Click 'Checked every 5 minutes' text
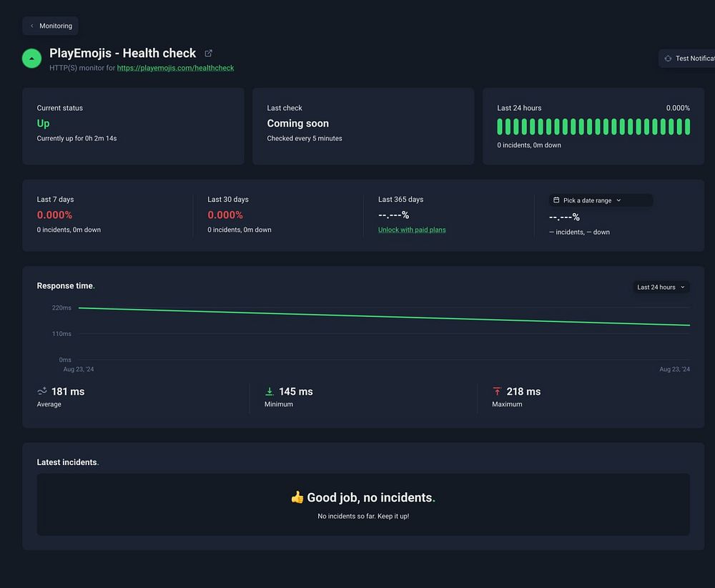This screenshot has width=715, height=588. click(305, 138)
